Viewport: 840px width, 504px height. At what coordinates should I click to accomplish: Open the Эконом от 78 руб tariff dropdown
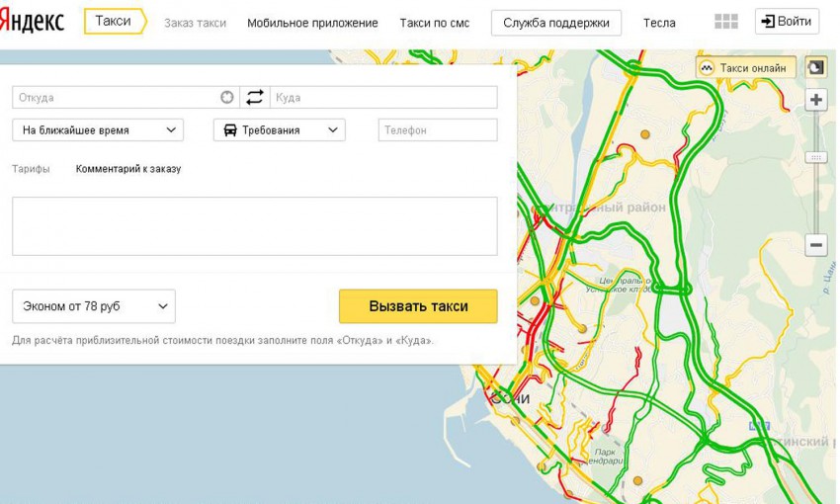pyautogui.click(x=93, y=306)
